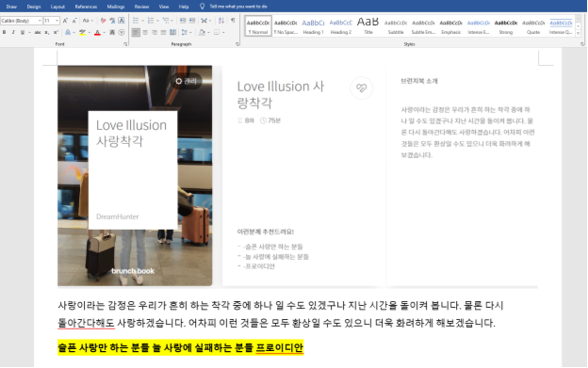Click Tell me what you want to do box
This screenshot has height=368, width=588.
pos(238,7)
